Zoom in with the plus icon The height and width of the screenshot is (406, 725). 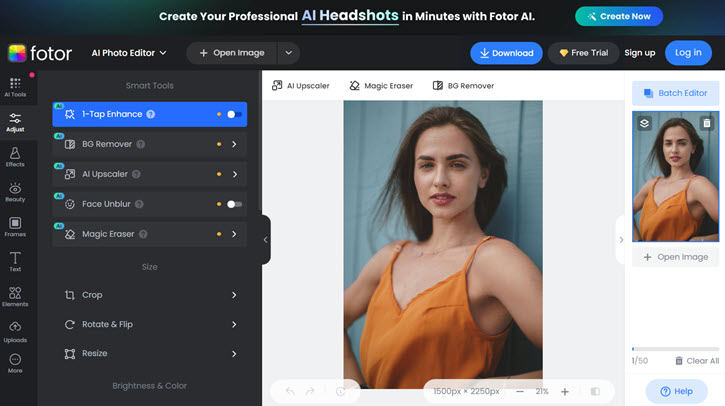[x=565, y=391]
